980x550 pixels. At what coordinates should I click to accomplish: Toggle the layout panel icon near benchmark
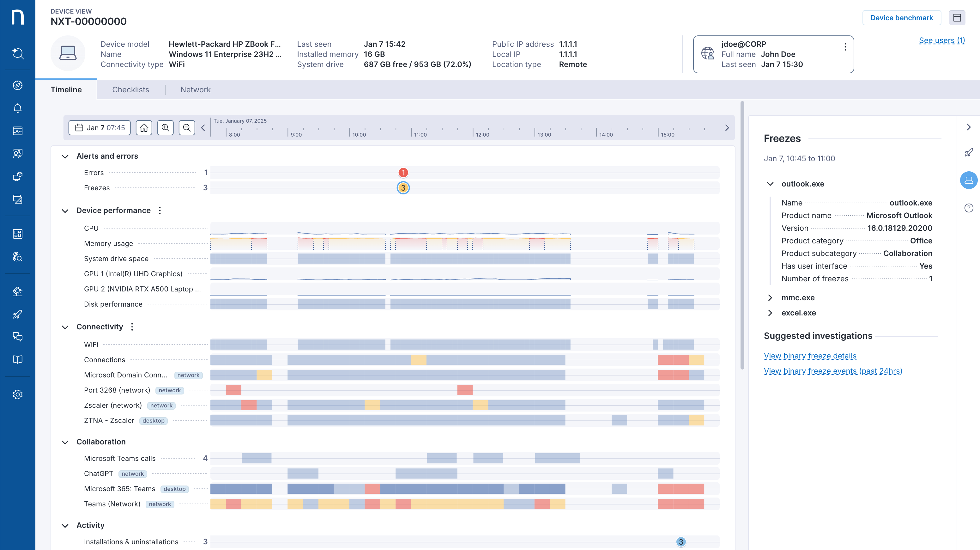tap(957, 18)
